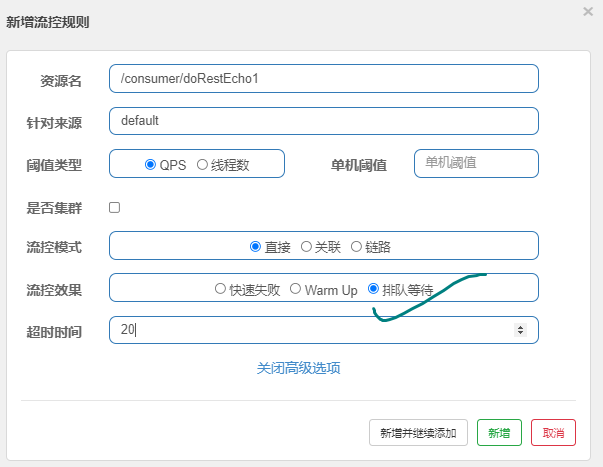Select the 直接 flow control mode
603x467 pixels.
pyautogui.click(x=255, y=247)
